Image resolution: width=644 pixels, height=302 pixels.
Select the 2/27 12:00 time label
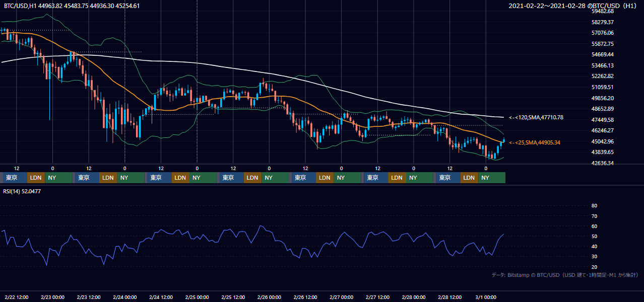tap(377, 297)
